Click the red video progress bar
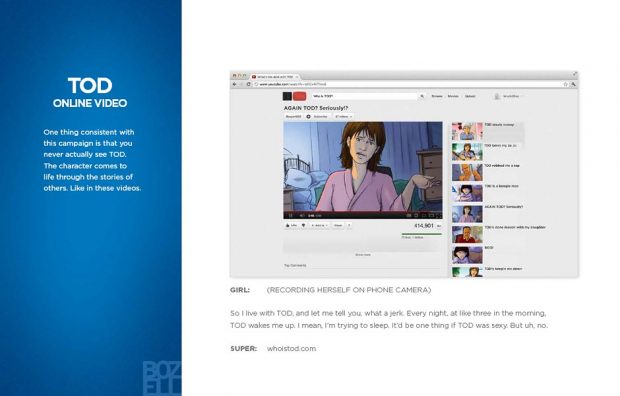The width and height of the screenshot is (620, 396). (363, 212)
